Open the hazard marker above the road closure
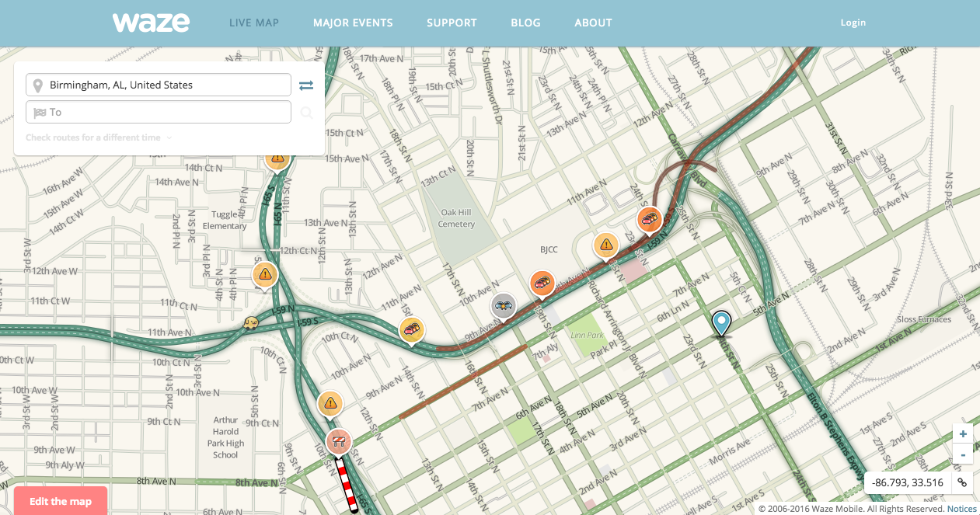The image size is (980, 515). coord(330,403)
